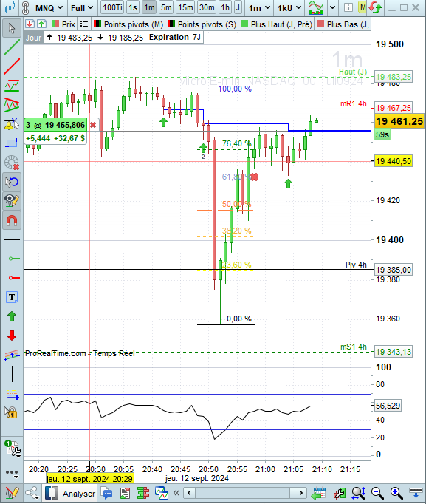
Task: Open the chat messages icon
Action: [x=106, y=493]
